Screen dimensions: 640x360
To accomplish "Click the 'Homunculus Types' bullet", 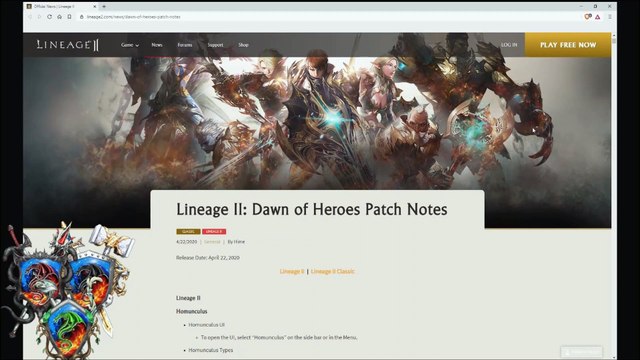I will 211,350.
